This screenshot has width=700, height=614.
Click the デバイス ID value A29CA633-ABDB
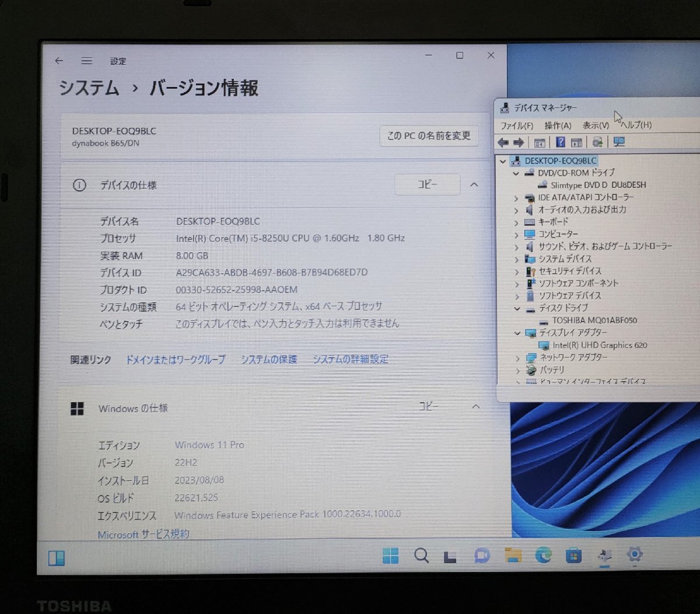click(272, 273)
